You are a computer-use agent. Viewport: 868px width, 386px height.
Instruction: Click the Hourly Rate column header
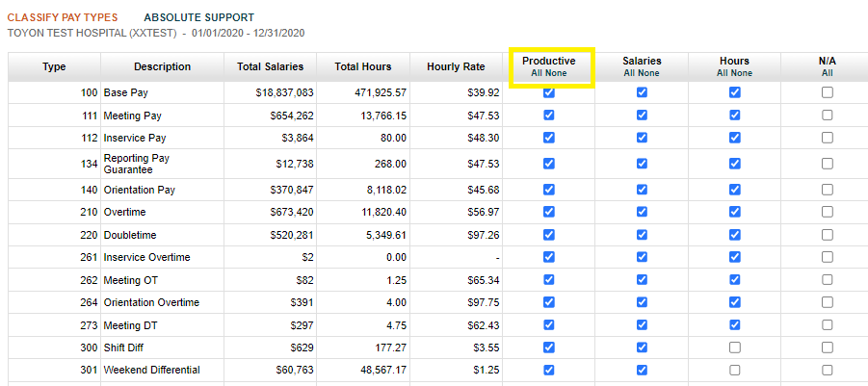(456, 67)
